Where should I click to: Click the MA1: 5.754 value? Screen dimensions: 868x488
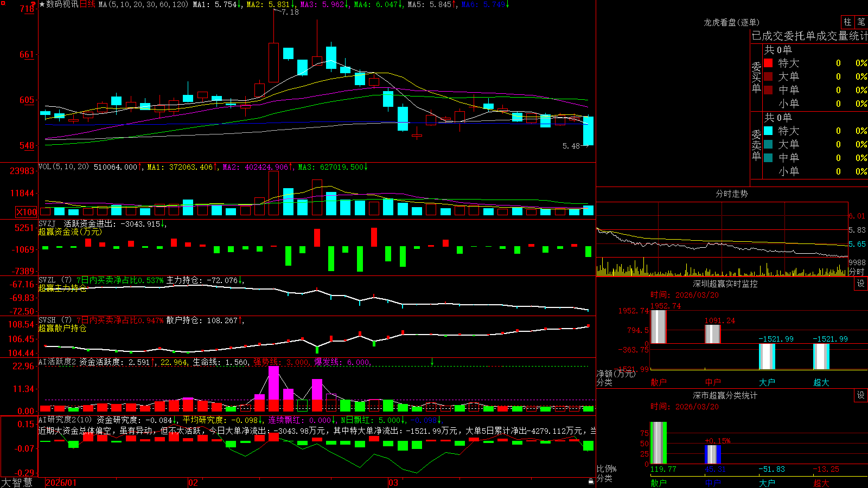(x=218, y=4)
